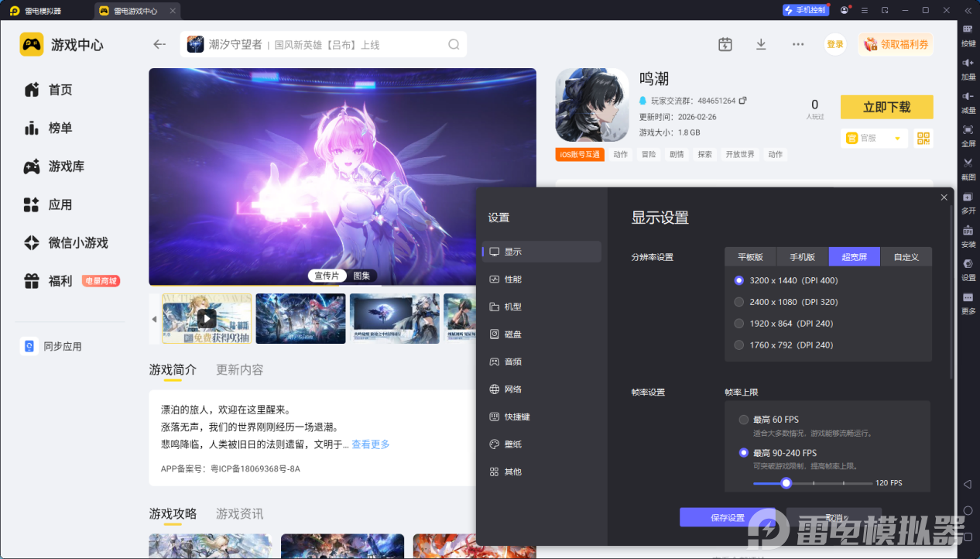Open the downloads manager icon

(761, 44)
